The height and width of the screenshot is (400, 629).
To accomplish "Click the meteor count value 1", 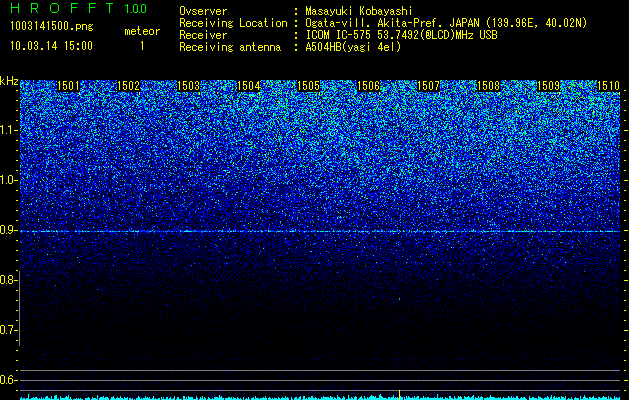I will (x=142, y=46).
